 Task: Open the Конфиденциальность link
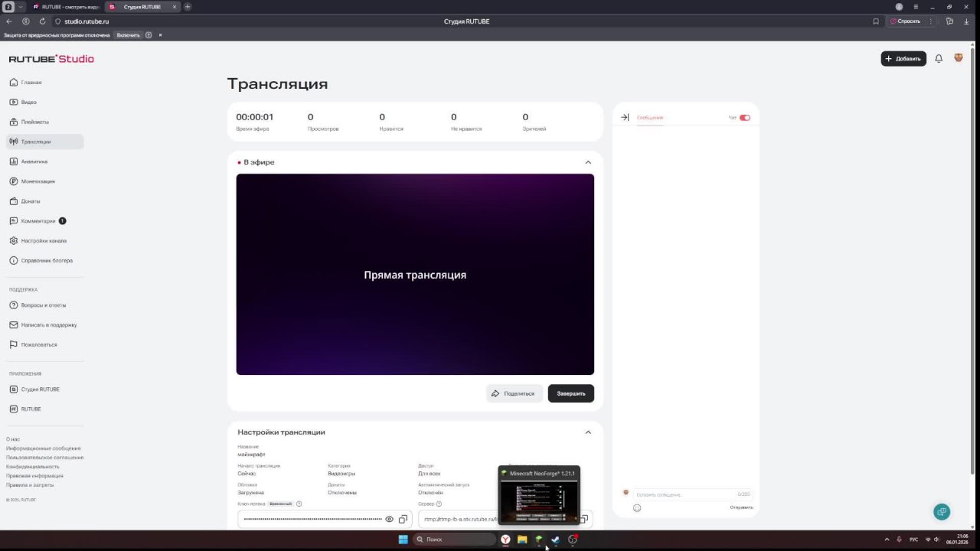pyautogui.click(x=33, y=467)
